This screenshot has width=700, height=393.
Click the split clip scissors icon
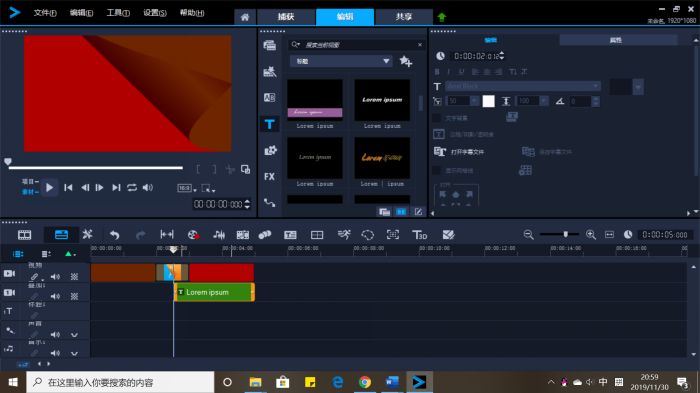(x=230, y=169)
